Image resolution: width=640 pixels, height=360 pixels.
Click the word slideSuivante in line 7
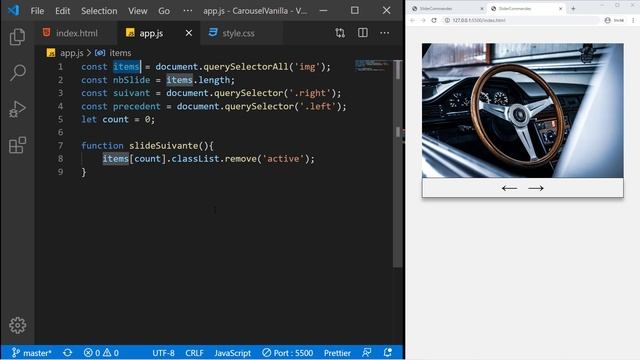coord(163,146)
